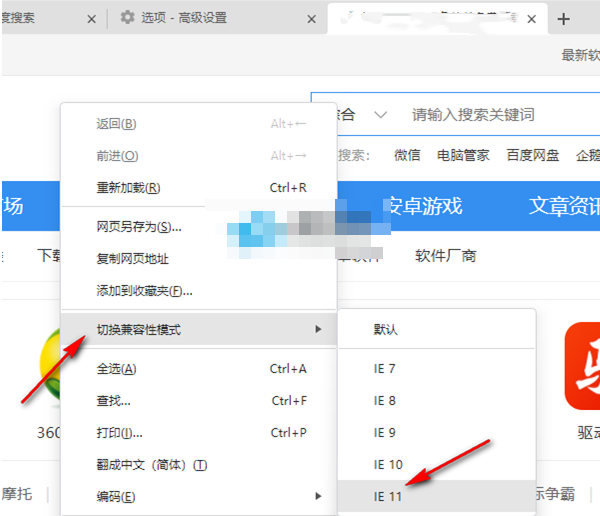Select IE 11 compatibility mode
This screenshot has height=516, width=600.
[x=437, y=496]
